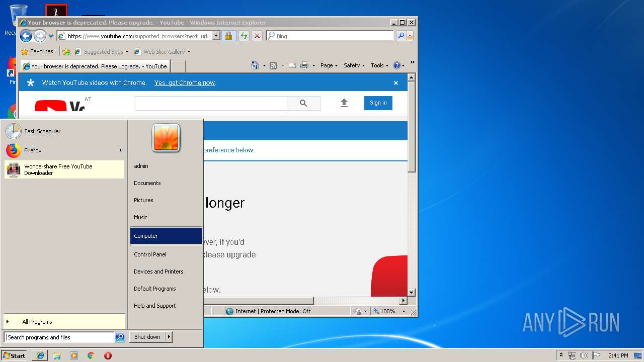Click the YouTube Sign in button
Viewport: 644px width, 362px height.
click(x=378, y=103)
